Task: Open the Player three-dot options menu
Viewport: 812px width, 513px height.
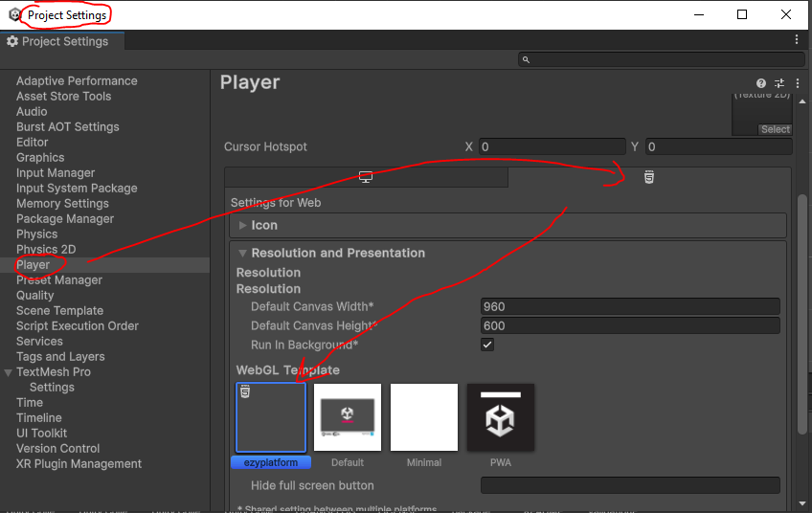Action: tap(796, 83)
